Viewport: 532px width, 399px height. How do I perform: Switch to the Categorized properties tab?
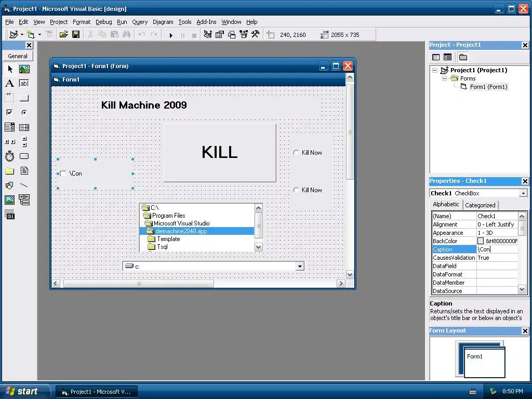[x=480, y=205]
